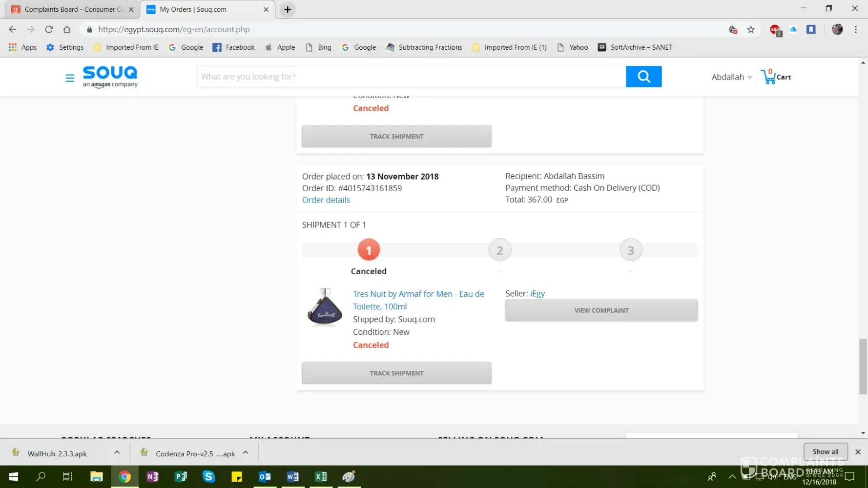The width and height of the screenshot is (868, 488).
Task: Open the Tres Nuit by Armaf product link
Action: click(x=418, y=300)
